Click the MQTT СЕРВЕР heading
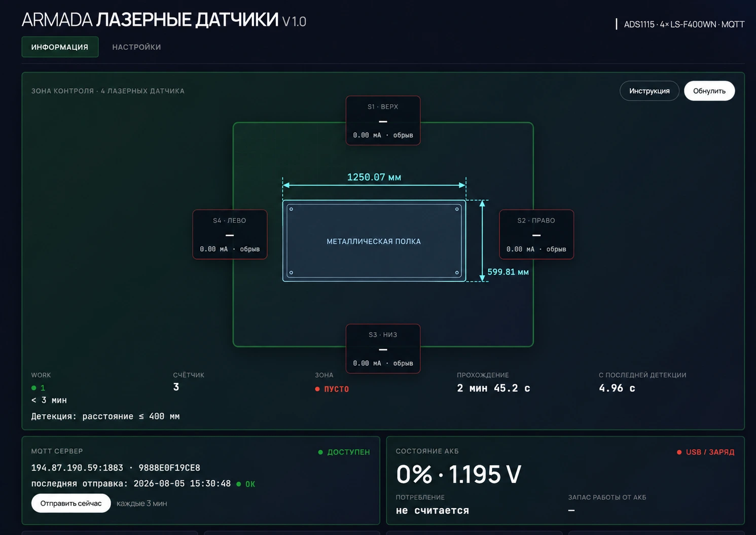Viewport: 756px width, 535px height. 57,451
